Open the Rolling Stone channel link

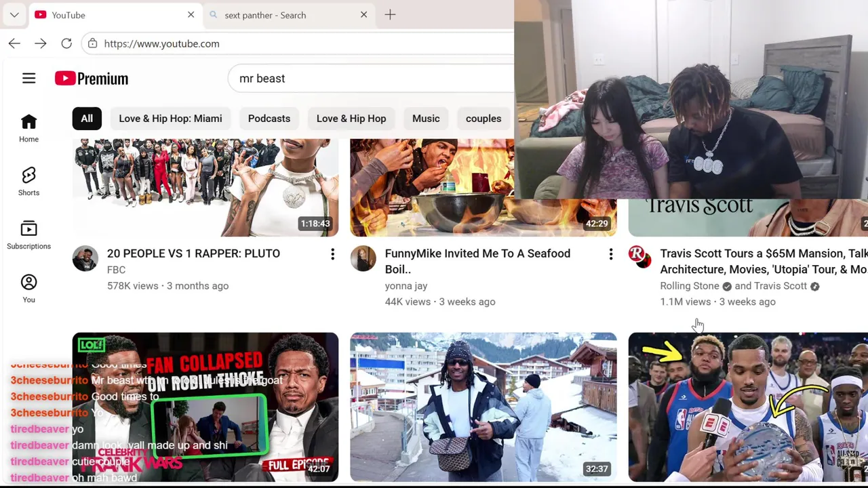click(690, 286)
